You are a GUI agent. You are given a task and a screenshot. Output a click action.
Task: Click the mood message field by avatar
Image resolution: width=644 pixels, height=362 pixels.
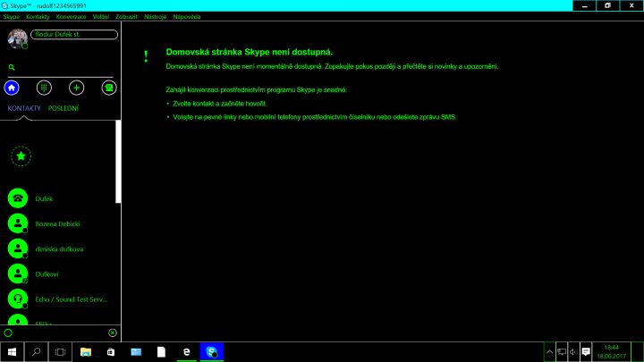74,35
